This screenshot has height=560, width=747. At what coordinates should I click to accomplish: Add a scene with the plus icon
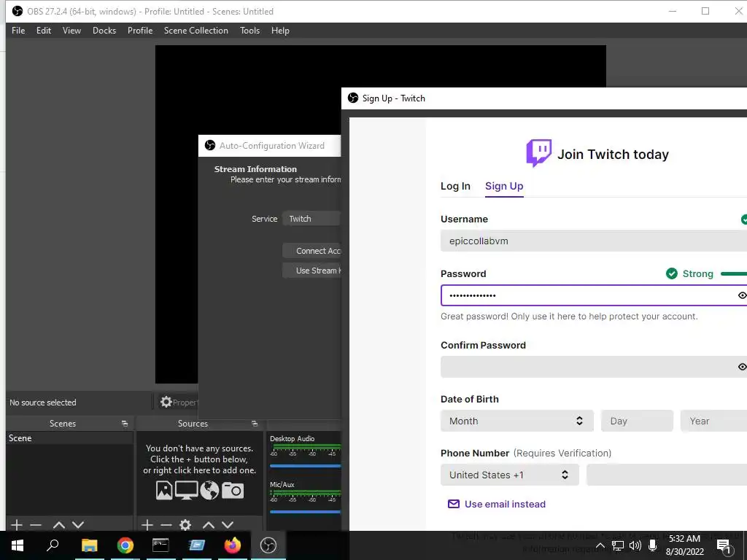[x=17, y=525]
